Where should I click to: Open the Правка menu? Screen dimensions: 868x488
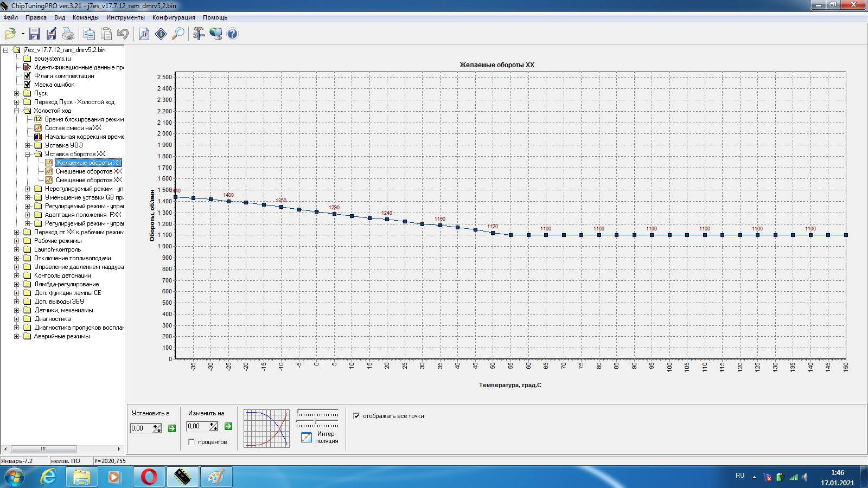click(x=36, y=17)
